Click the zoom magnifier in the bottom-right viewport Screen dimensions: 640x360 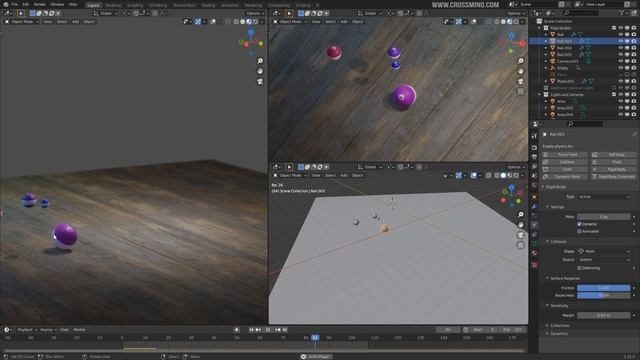(x=521, y=214)
